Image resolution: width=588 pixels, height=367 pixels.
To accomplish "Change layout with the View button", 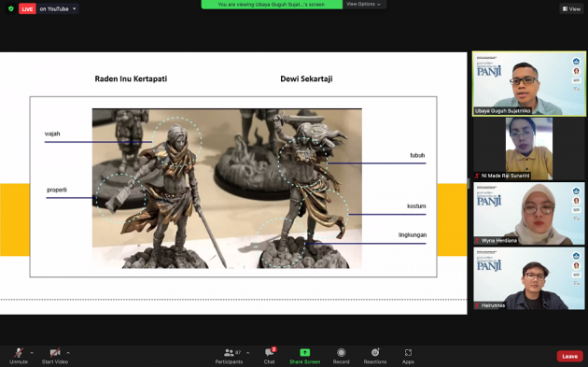I will 571,8.
